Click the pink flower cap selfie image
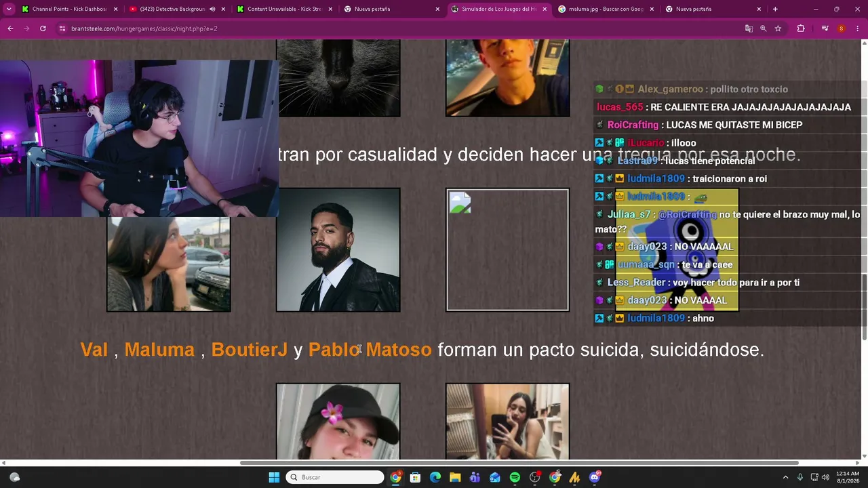868x488 pixels. (x=338, y=422)
